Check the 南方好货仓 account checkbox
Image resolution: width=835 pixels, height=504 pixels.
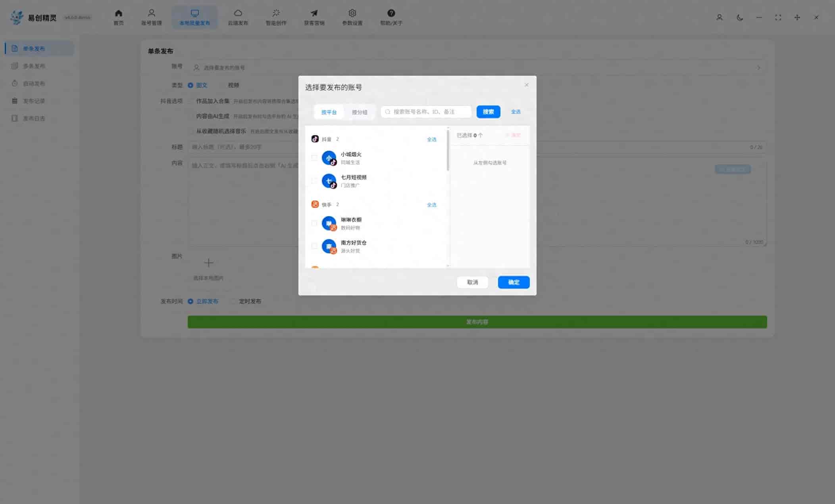coord(314,246)
